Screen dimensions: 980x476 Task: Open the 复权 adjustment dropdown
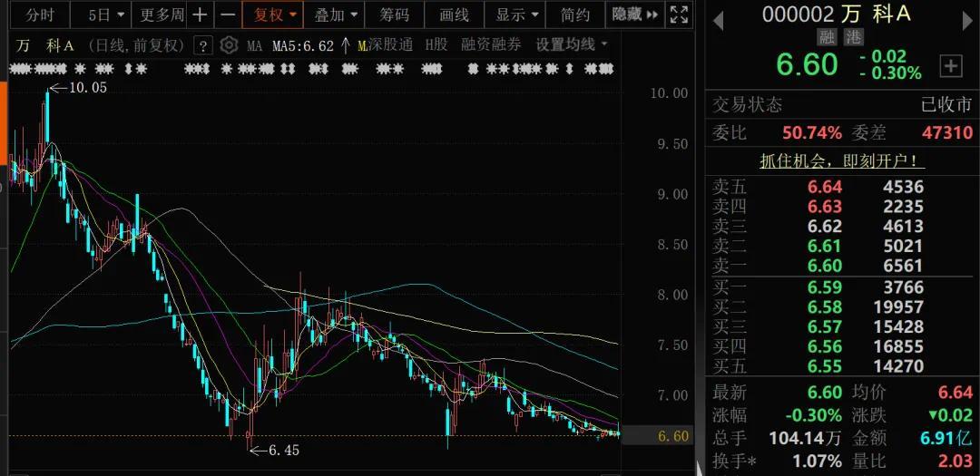click(274, 15)
